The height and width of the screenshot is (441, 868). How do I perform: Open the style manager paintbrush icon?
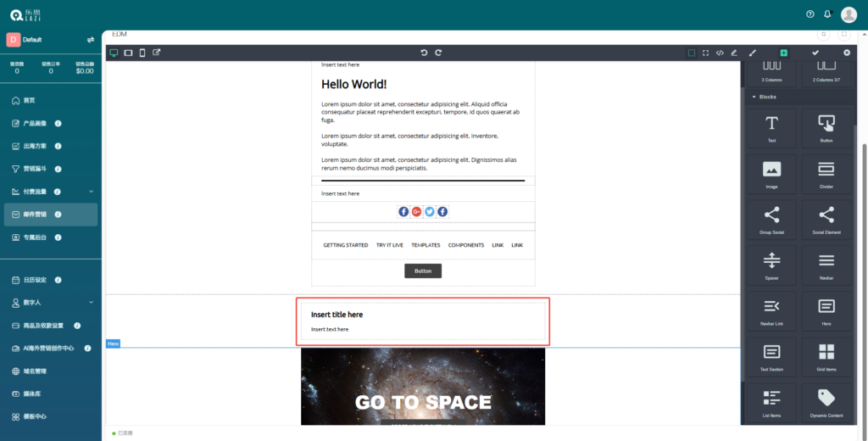pyautogui.click(x=753, y=53)
